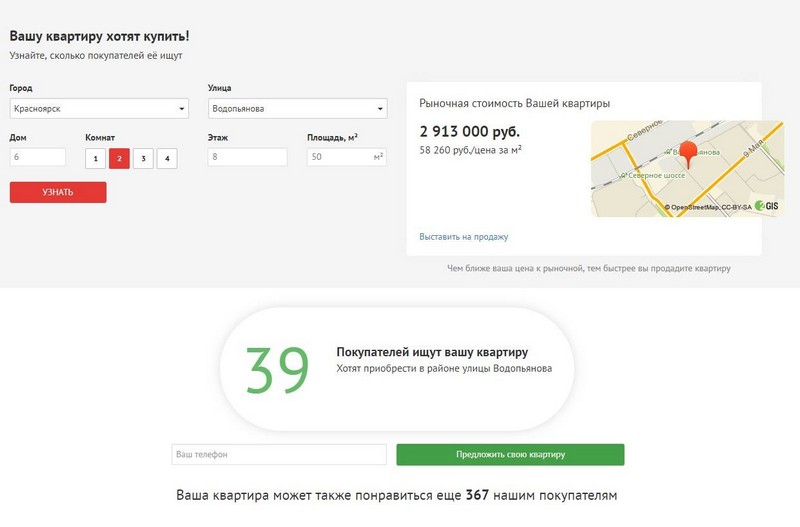Focus the Площадь area input field
800x527 pixels.
[347, 157]
